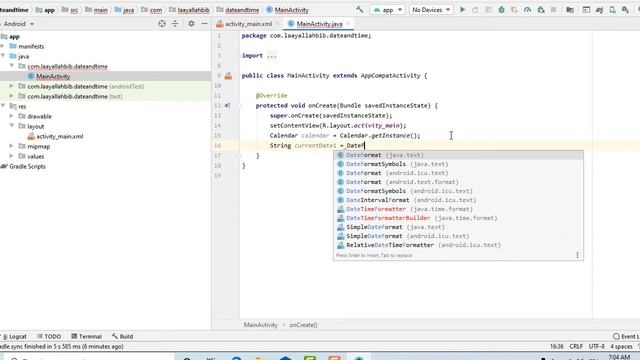The width and height of the screenshot is (640, 360).
Task: Click the 16:36 caret position indicator
Action: click(x=557, y=347)
